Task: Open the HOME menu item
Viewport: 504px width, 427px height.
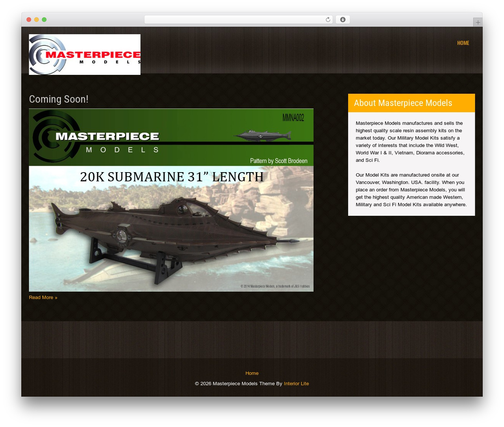Action: click(463, 43)
